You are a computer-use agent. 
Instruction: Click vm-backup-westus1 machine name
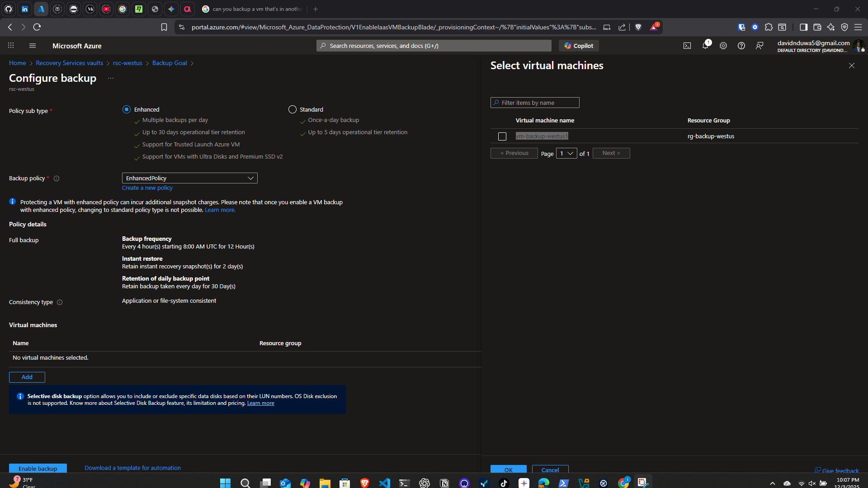542,136
